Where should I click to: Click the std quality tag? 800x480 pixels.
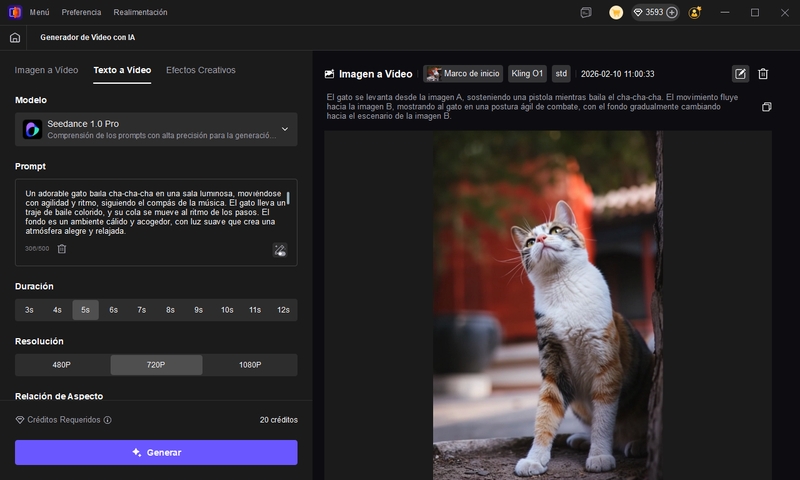(x=561, y=74)
